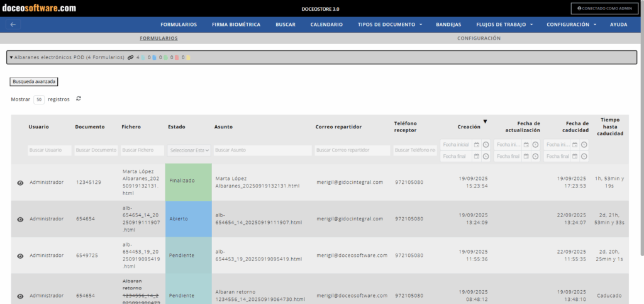Open calendar picker for Creación initial date

tap(476, 145)
